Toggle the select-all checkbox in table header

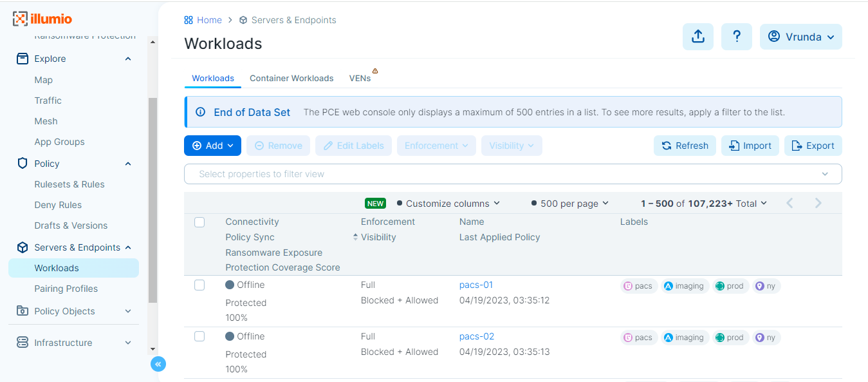[x=199, y=222]
